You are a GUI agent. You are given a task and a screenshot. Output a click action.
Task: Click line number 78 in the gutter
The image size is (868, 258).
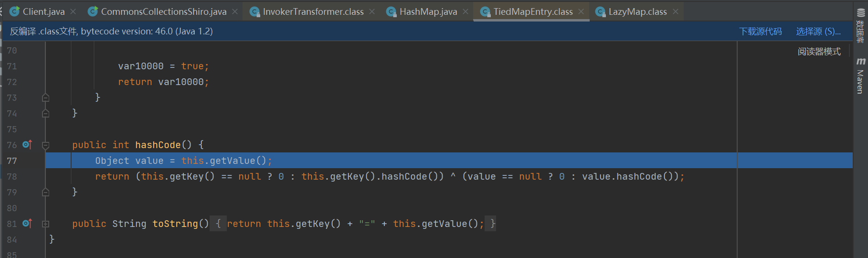[x=12, y=176]
